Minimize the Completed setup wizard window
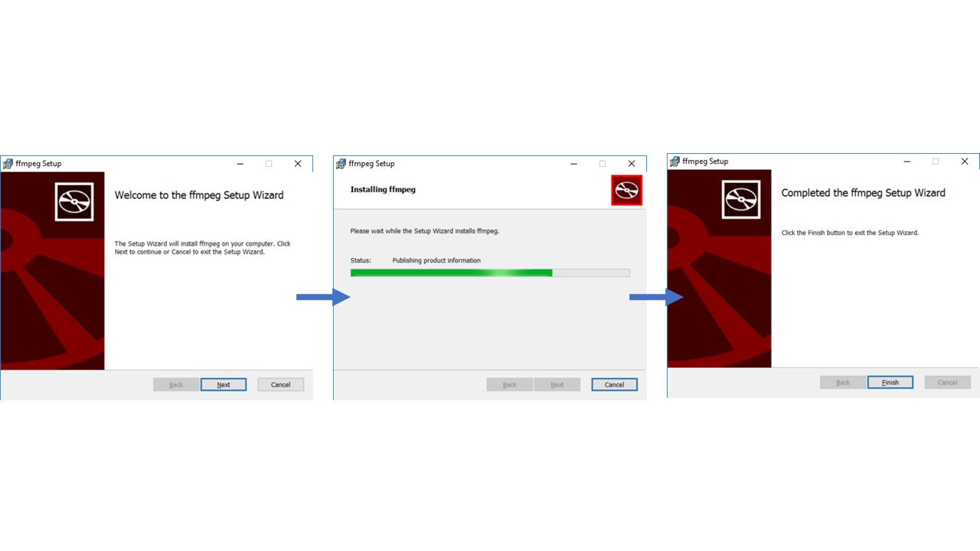Screen dimensions: 980x551 coord(907,161)
